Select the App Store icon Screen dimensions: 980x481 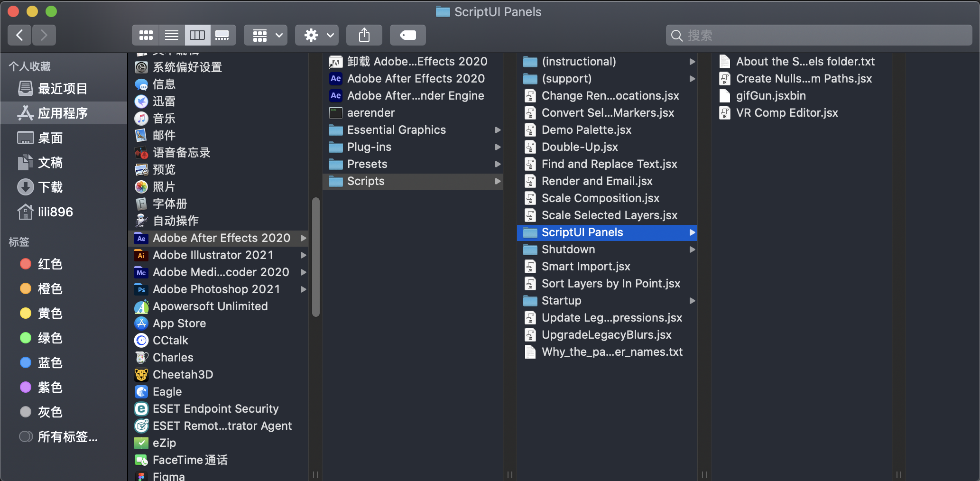point(141,324)
